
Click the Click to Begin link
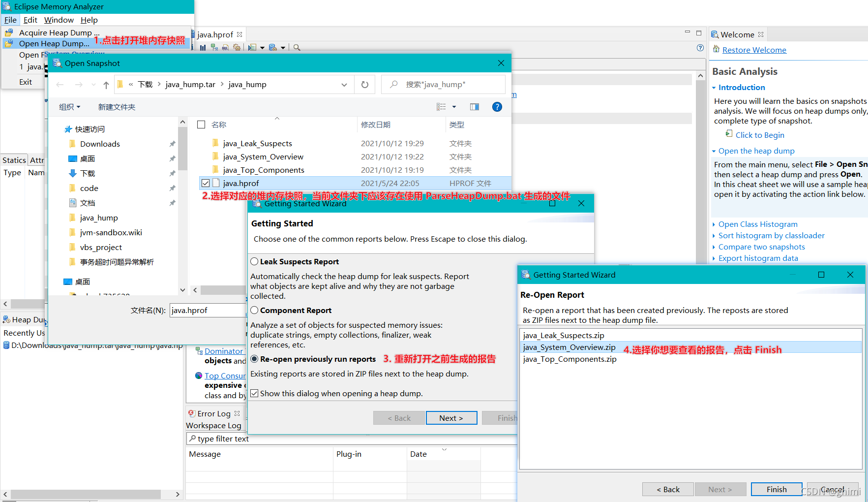pos(760,135)
